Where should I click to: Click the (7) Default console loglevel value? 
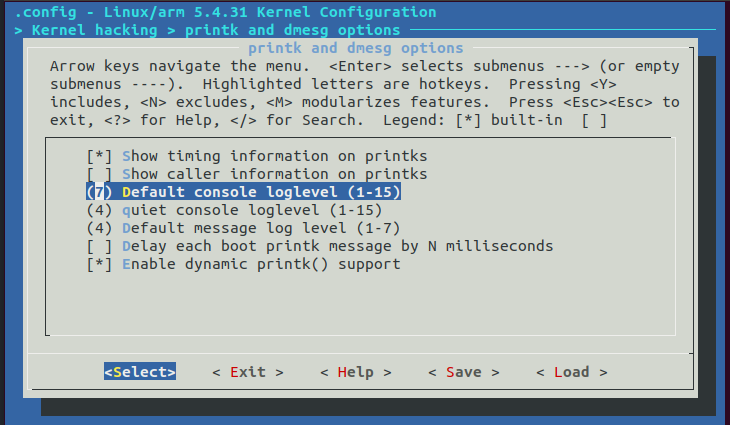point(98,192)
